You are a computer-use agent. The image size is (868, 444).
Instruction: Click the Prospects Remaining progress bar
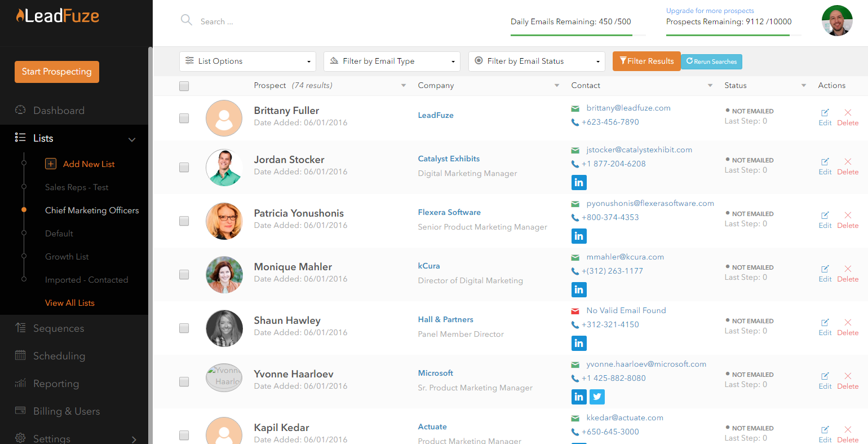[734, 35]
